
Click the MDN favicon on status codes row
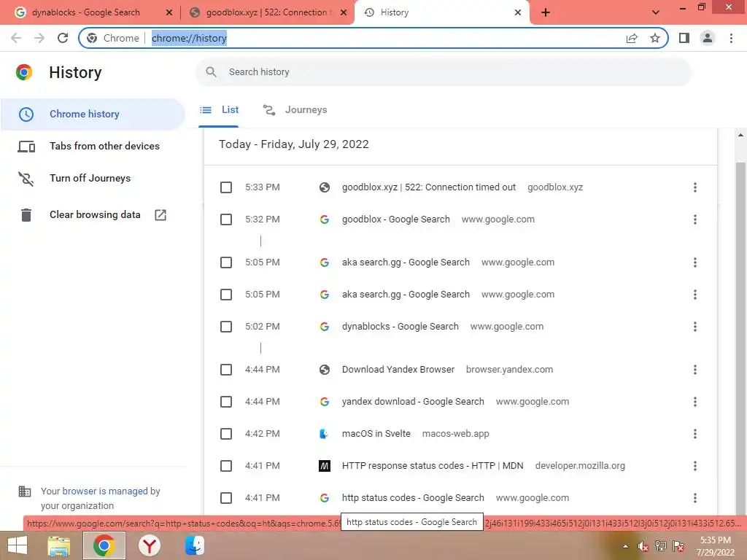click(325, 466)
